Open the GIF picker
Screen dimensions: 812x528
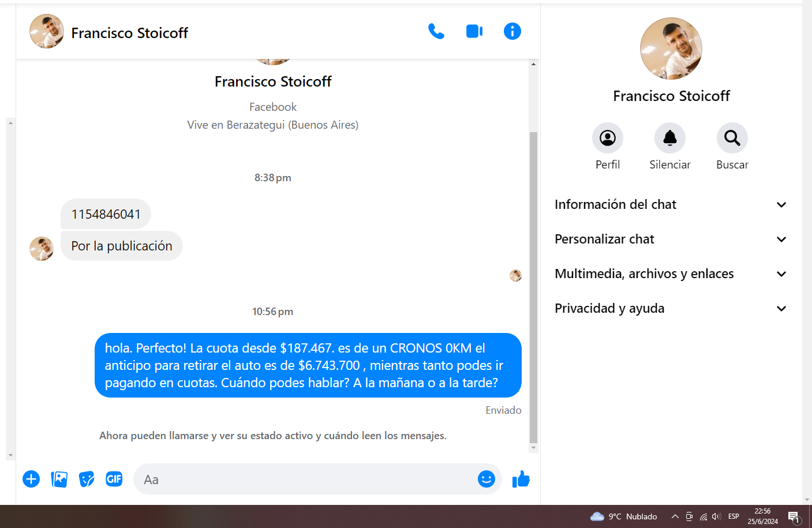[x=114, y=479]
